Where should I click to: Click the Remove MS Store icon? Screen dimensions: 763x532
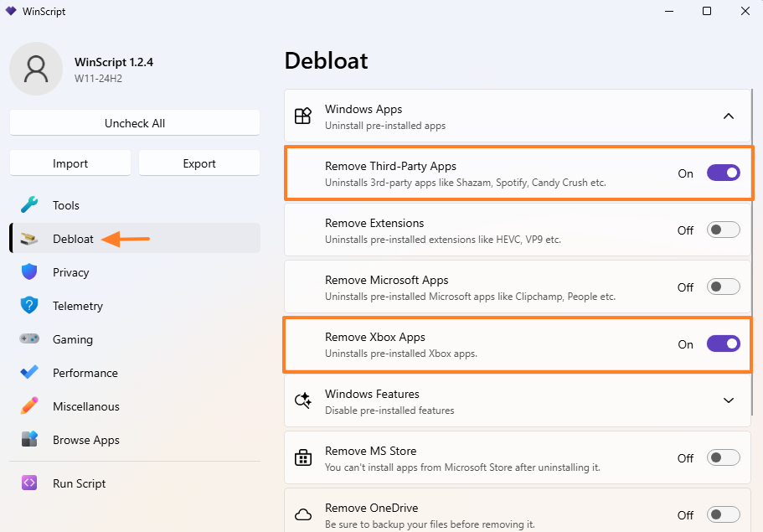pos(303,458)
